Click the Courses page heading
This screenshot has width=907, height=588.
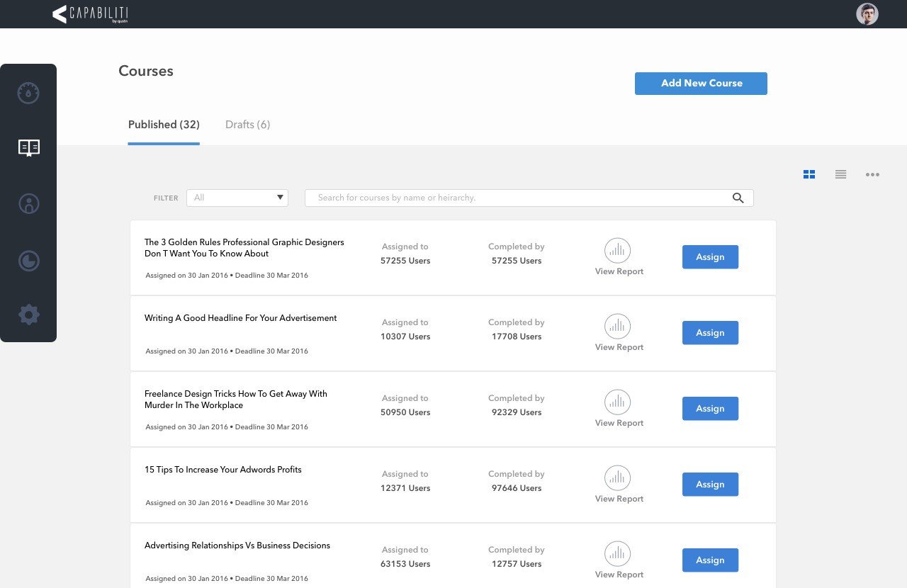(146, 71)
